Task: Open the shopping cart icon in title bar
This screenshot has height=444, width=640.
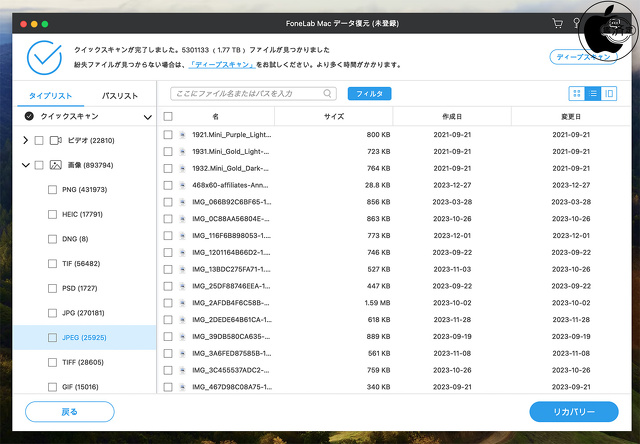Action: [557, 23]
